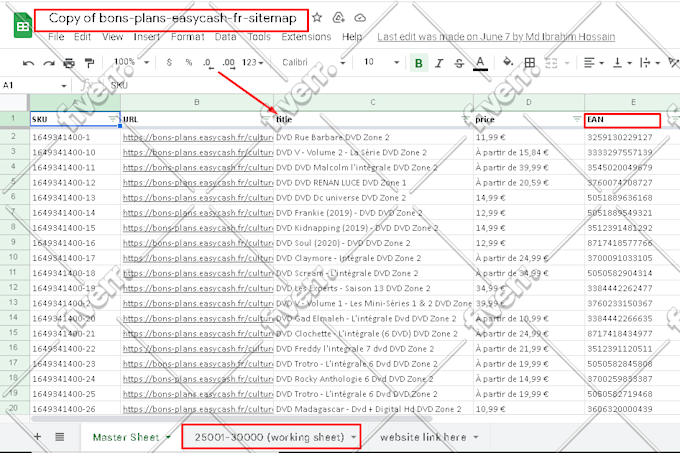
Task: Click the horizontal scrollbar
Action: pyautogui.click(x=232, y=419)
